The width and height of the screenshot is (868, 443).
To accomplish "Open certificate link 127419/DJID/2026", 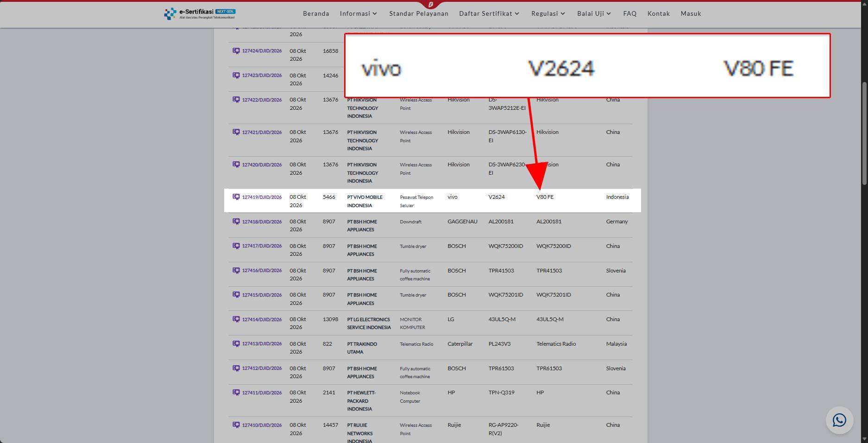I will point(262,197).
